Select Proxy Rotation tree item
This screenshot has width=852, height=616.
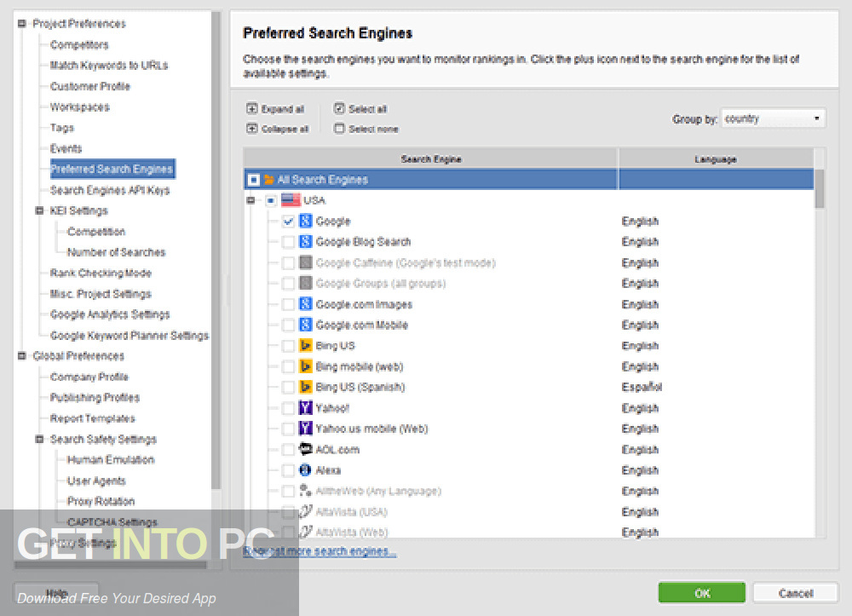point(101,501)
